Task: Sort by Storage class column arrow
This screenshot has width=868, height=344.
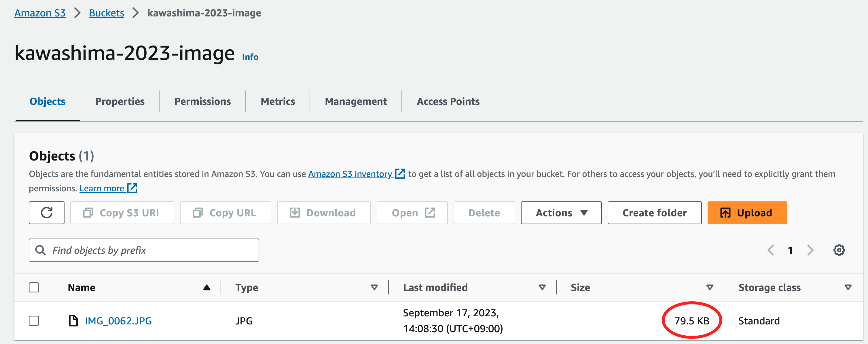Action: click(848, 287)
